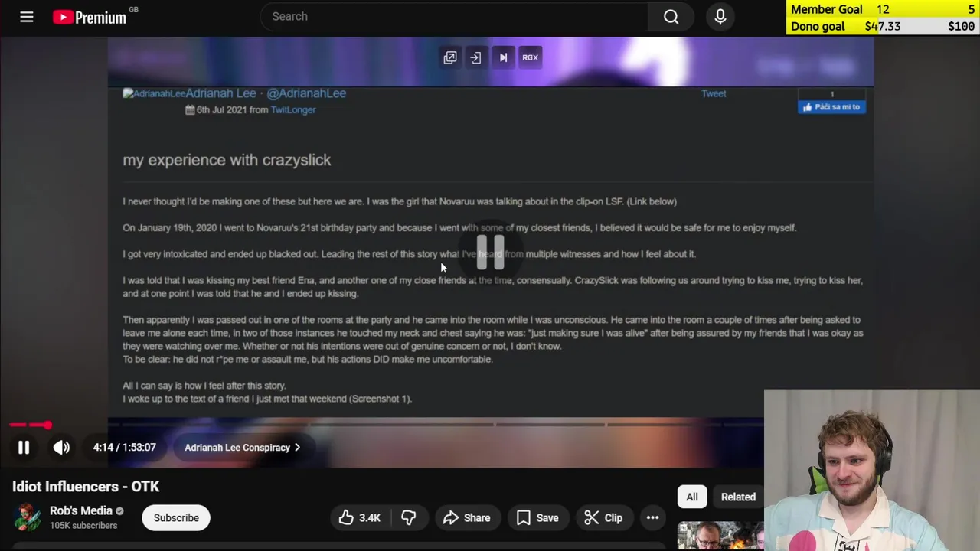Create a Clip of the video
980x551 pixels.
603,518
